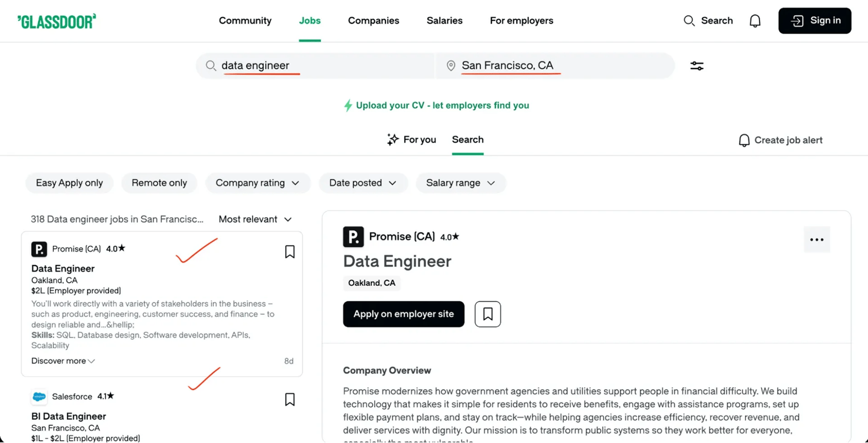Open Date posted dropdown

362,183
